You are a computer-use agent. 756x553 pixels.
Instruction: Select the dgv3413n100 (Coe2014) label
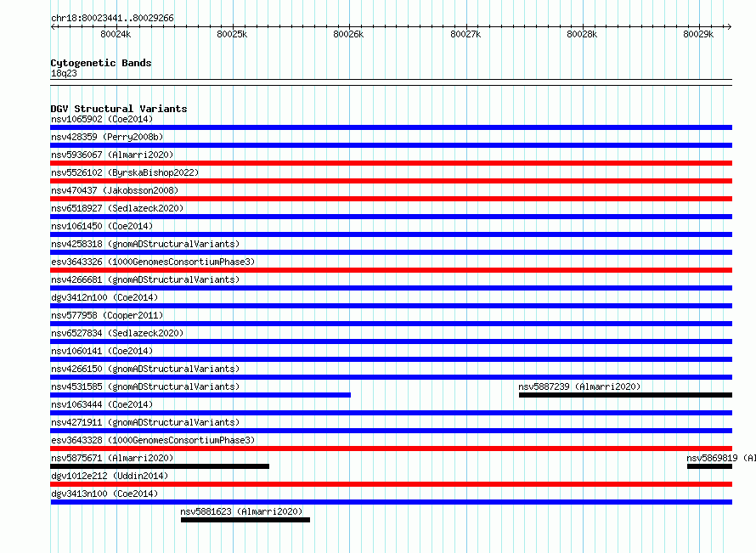[104, 494]
